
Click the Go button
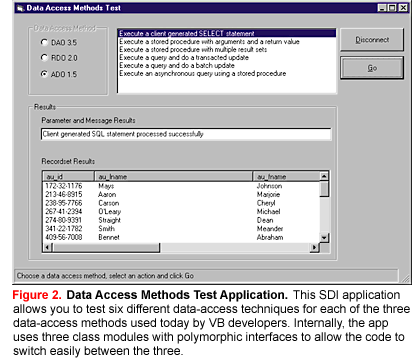pyautogui.click(x=372, y=68)
